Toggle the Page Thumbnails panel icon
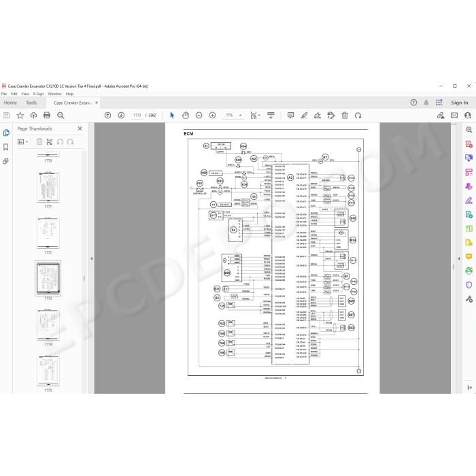Viewport: 476px width, 476px height. 5,133
